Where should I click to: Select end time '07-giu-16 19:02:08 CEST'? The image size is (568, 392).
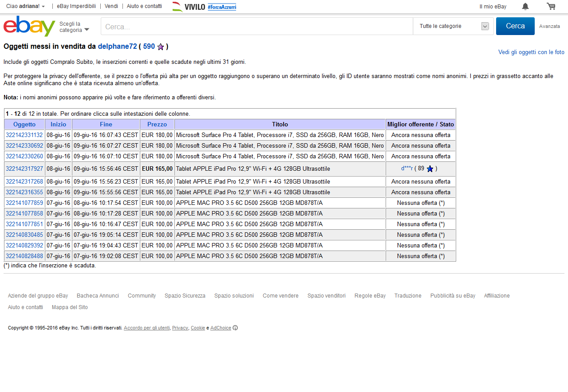(106, 256)
